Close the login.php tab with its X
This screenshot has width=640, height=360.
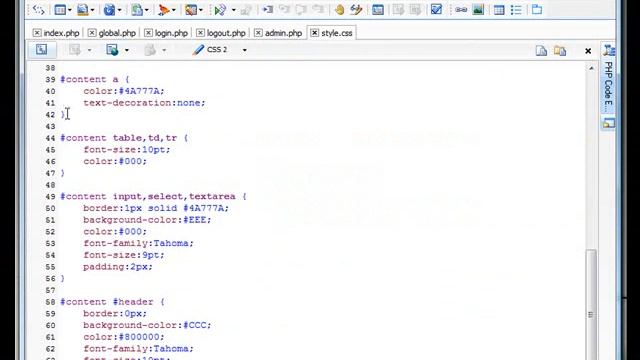pyautogui.click(x=149, y=33)
